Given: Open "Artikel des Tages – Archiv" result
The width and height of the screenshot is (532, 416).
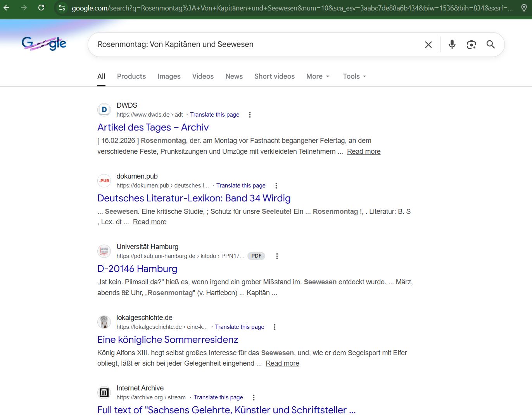Looking at the screenshot, I should click(153, 127).
